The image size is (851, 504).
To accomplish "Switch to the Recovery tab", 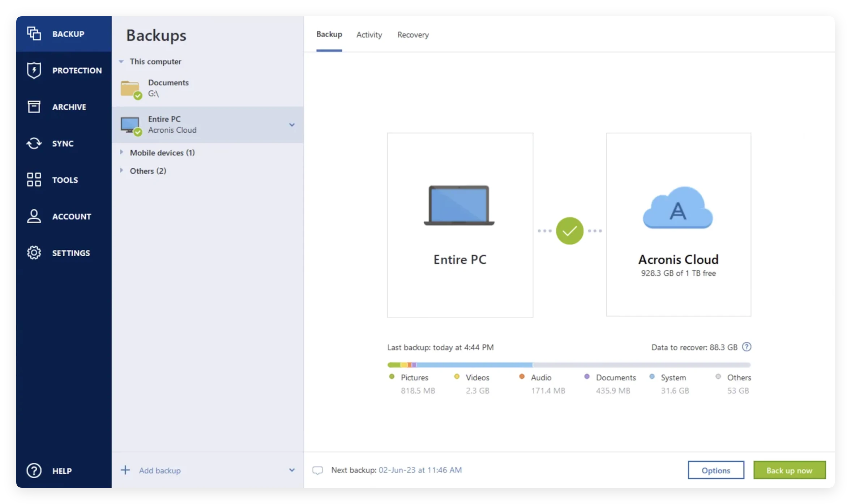I will tap(413, 35).
